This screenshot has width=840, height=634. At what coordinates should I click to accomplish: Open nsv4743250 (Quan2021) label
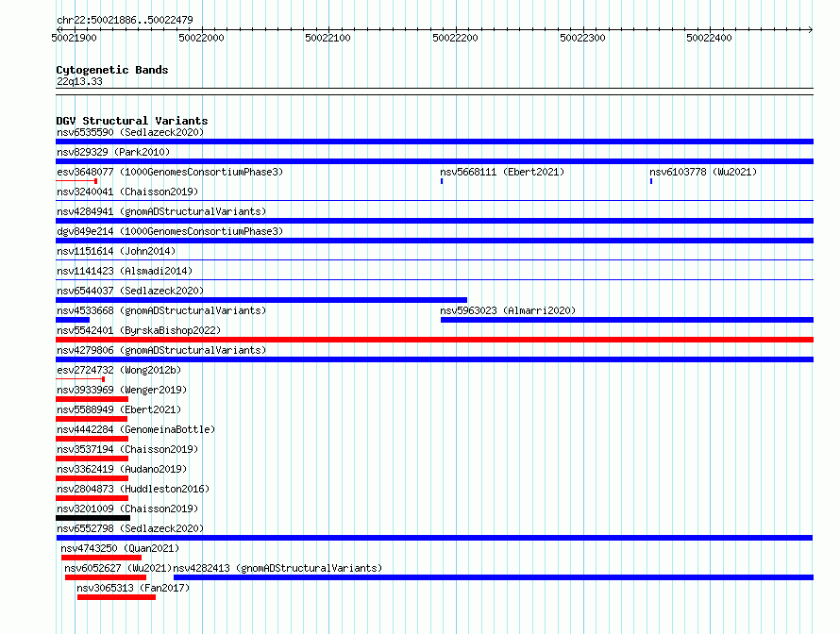click(120, 548)
